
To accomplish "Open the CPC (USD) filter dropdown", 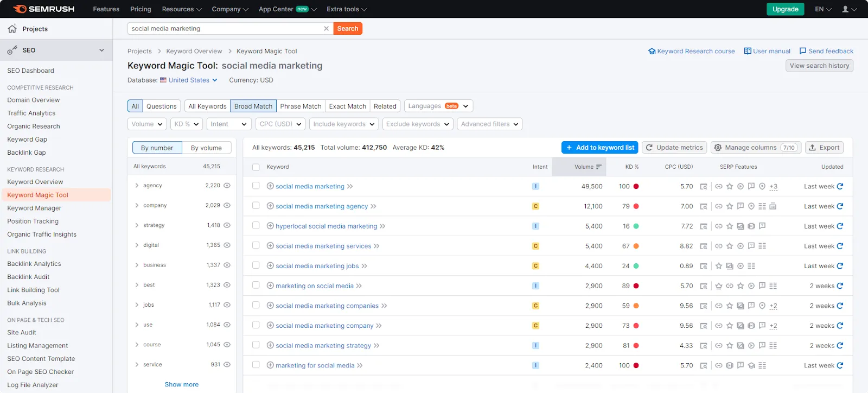I will pyautogui.click(x=280, y=124).
